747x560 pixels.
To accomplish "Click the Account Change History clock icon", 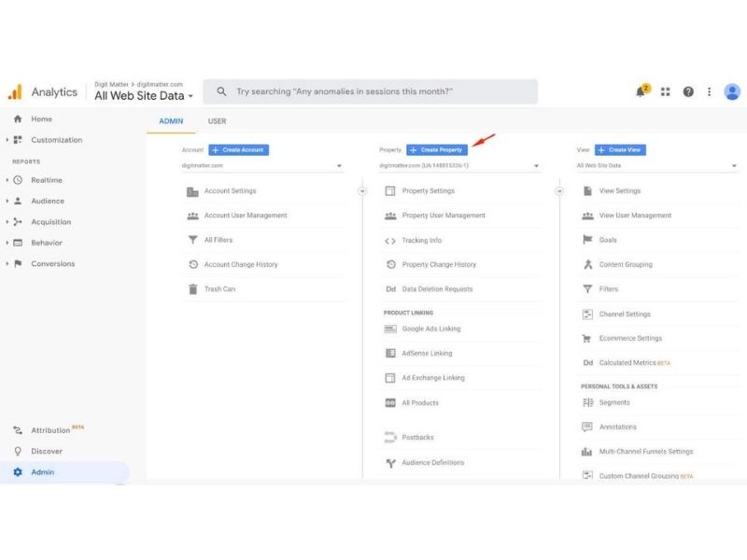I will [193, 264].
